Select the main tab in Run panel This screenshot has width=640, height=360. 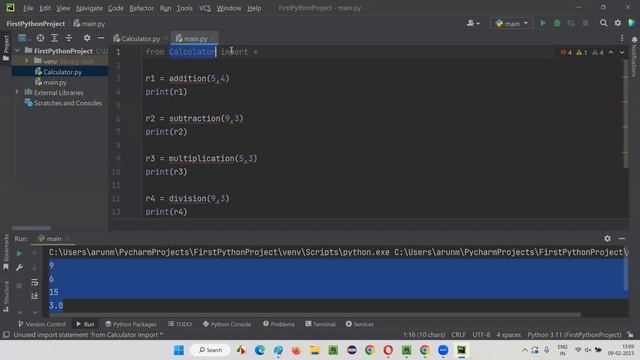coord(54,238)
